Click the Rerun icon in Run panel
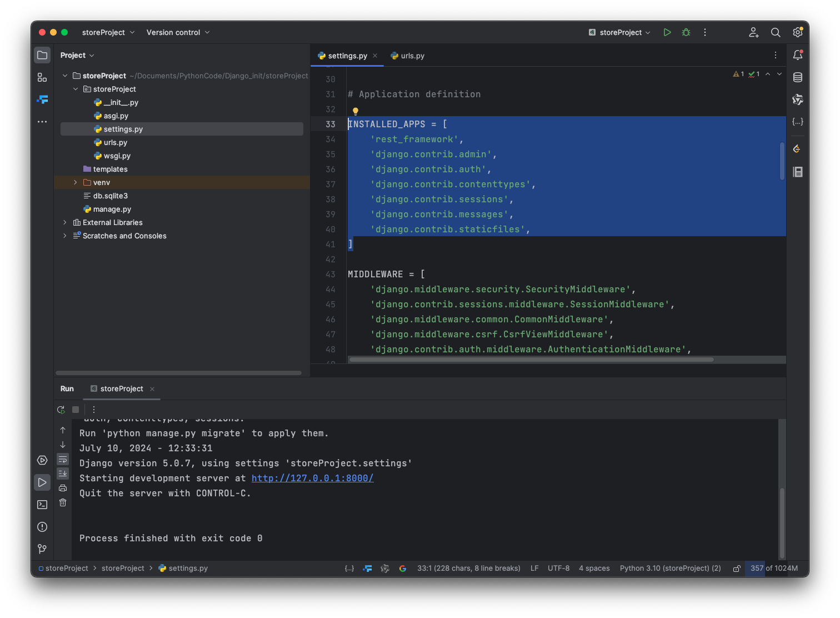 (x=61, y=410)
